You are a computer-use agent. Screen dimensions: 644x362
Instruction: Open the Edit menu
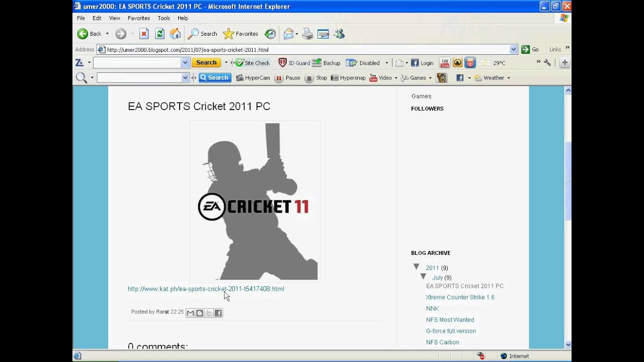[97, 18]
